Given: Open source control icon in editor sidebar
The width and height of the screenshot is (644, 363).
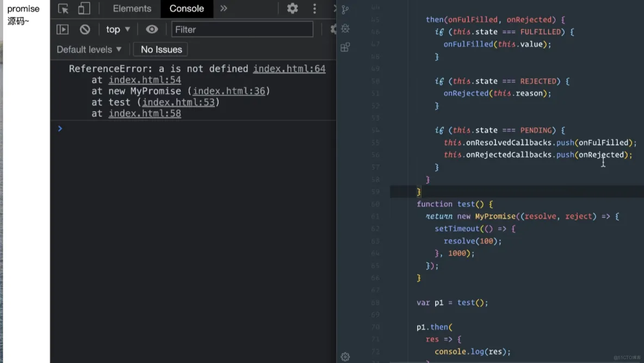Looking at the screenshot, I should click(x=345, y=9).
